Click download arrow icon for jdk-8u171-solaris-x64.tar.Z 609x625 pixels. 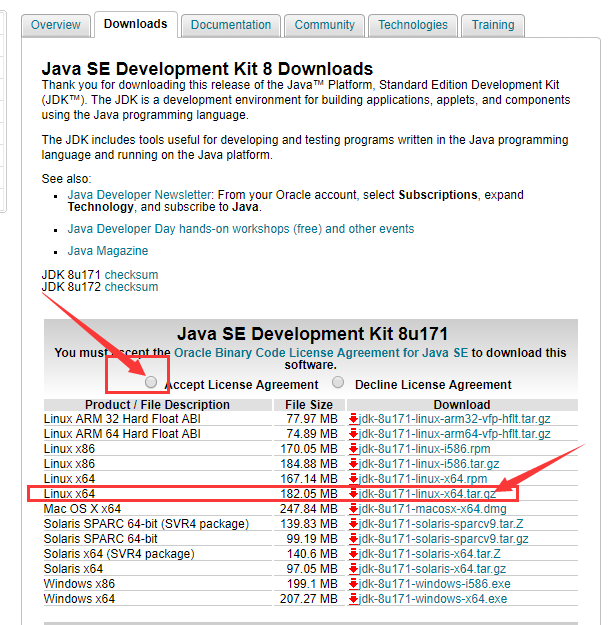[x=353, y=554]
